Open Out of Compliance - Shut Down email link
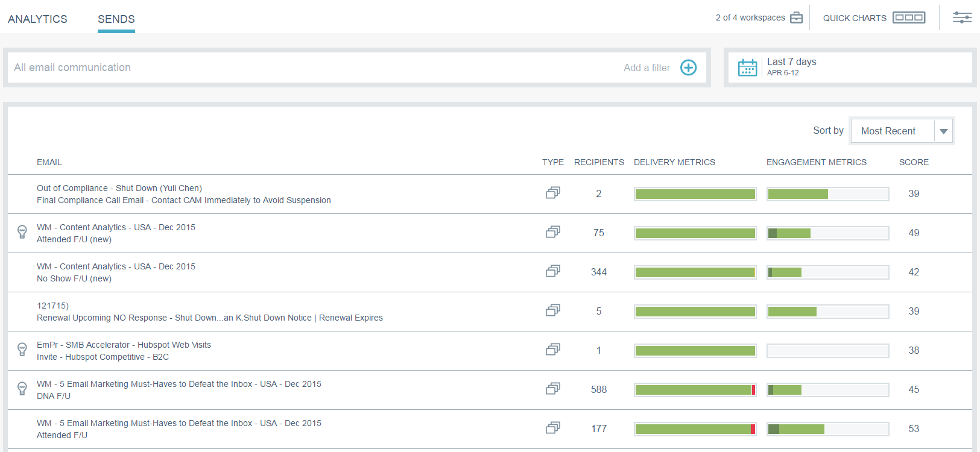Screen dimensions: 980x452 click(119, 188)
